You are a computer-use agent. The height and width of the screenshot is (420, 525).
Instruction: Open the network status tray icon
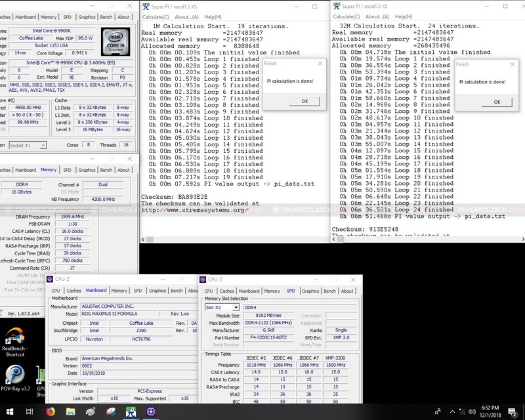pyautogui.click(x=463, y=411)
